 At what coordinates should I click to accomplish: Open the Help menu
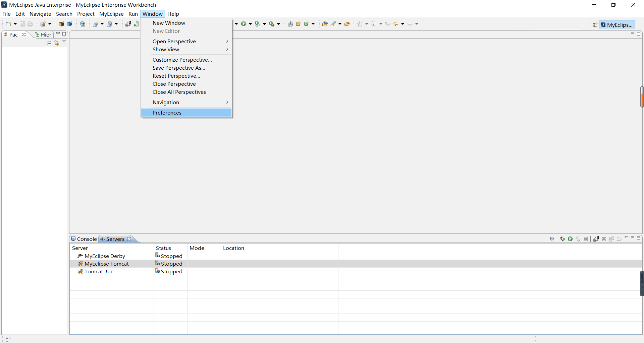pos(173,14)
